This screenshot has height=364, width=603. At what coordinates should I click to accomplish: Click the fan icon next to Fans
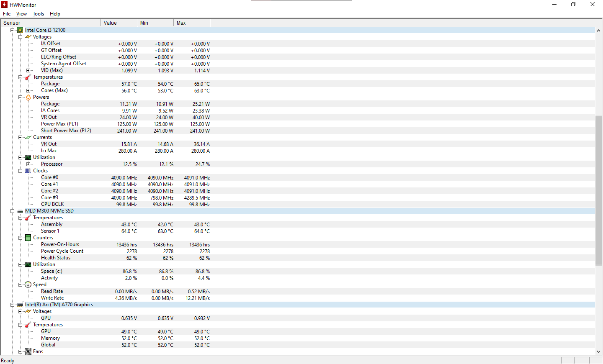(x=28, y=351)
